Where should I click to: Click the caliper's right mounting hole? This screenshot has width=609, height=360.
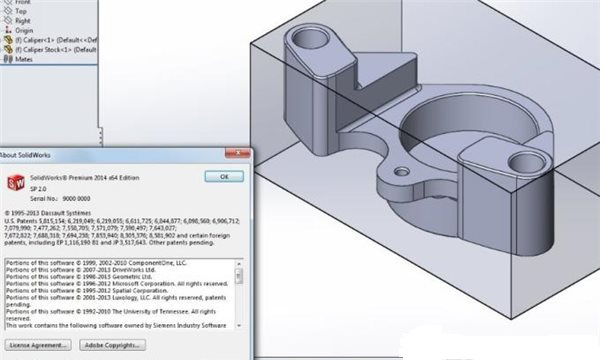click(x=527, y=163)
